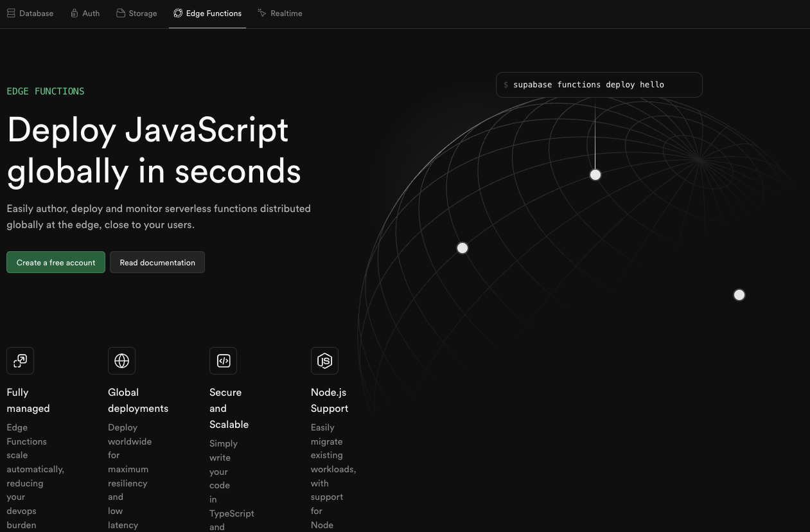The height and width of the screenshot is (532, 810).
Task: Open the Database tab
Action: coord(30,13)
